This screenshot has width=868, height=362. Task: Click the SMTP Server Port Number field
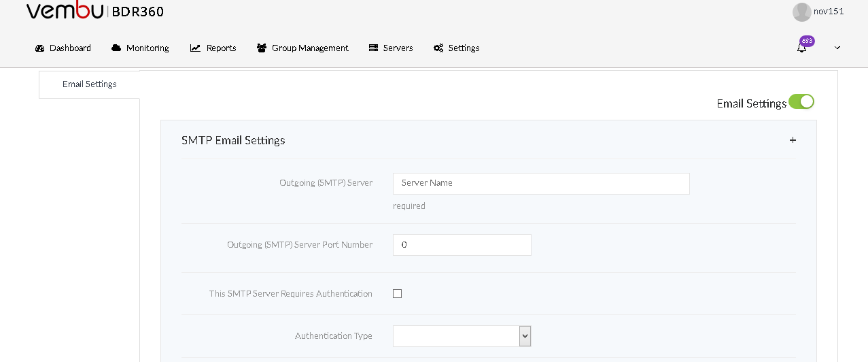point(462,245)
